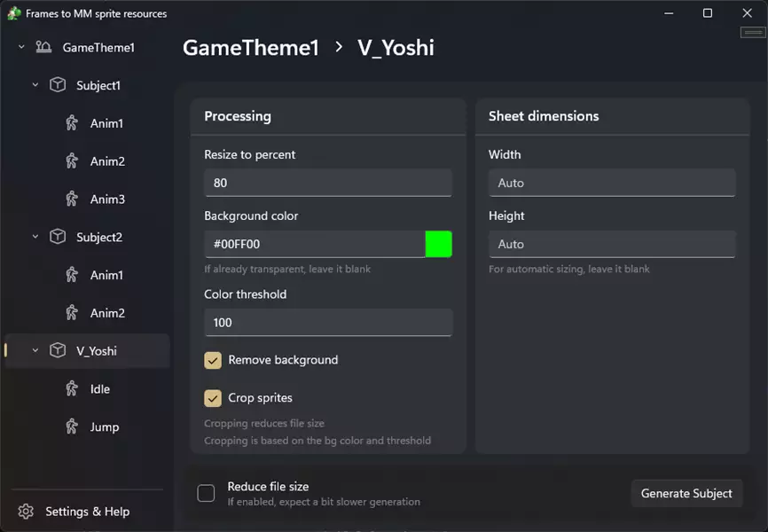Collapse the GameTheme1 tree node
Image resolution: width=768 pixels, height=532 pixels.
pyautogui.click(x=21, y=47)
